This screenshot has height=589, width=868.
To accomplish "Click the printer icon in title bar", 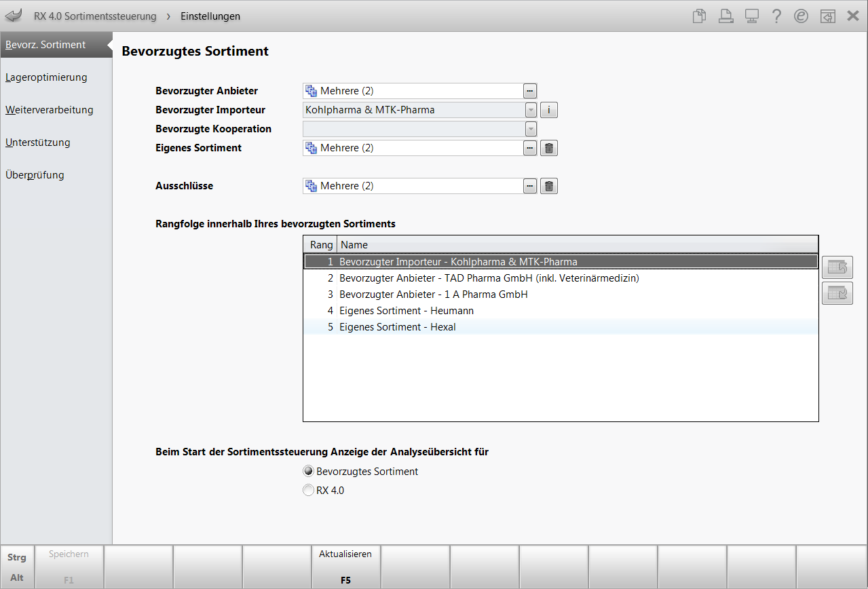I will (x=725, y=16).
